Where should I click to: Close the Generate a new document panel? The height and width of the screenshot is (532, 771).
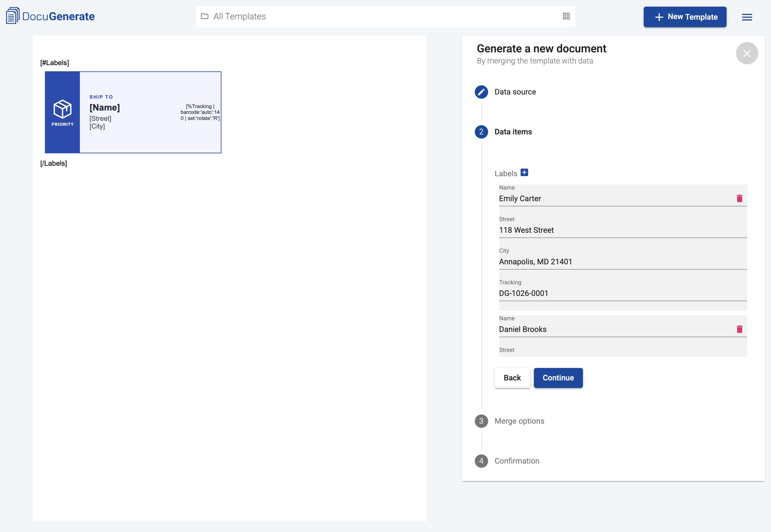click(x=747, y=53)
